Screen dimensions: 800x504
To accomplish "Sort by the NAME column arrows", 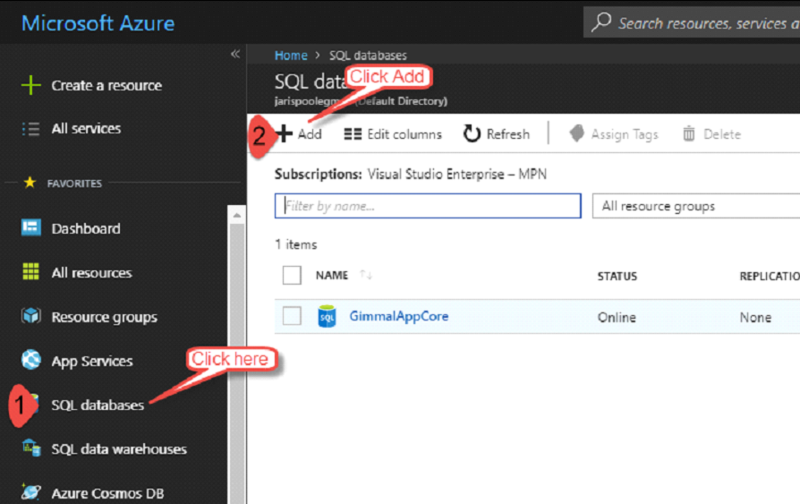I will point(365,275).
